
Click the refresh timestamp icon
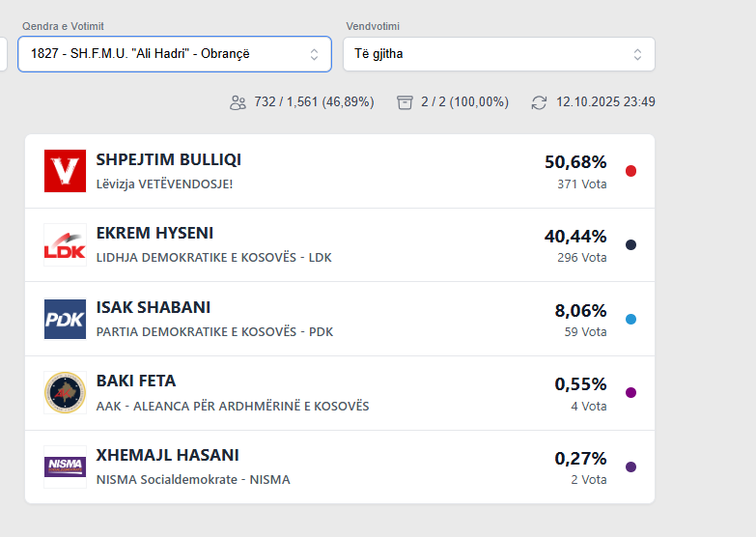(539, 102)
